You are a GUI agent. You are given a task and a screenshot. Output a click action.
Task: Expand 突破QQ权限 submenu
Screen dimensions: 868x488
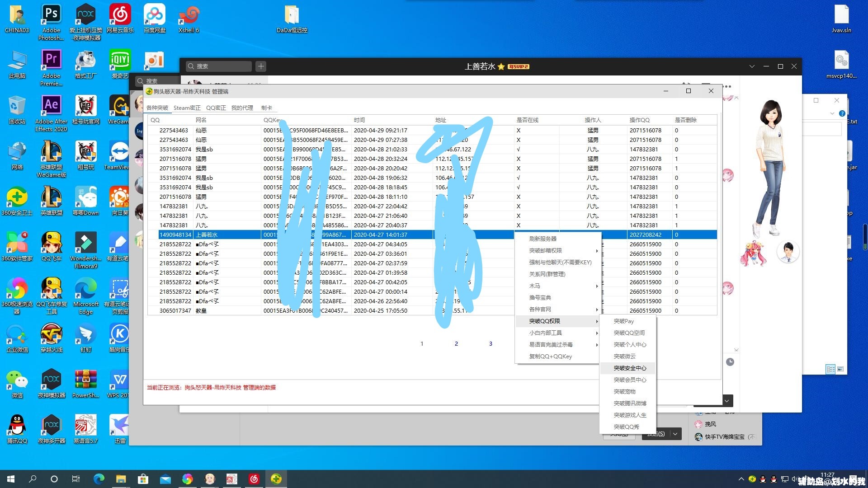[x=558, y=321]
